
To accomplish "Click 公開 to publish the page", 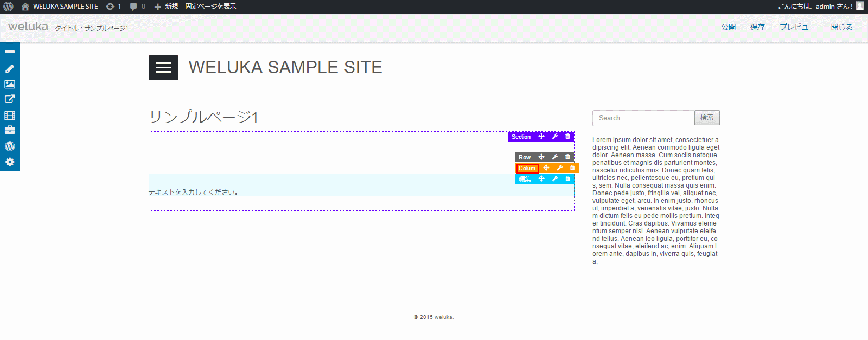I will coord(728,27).
